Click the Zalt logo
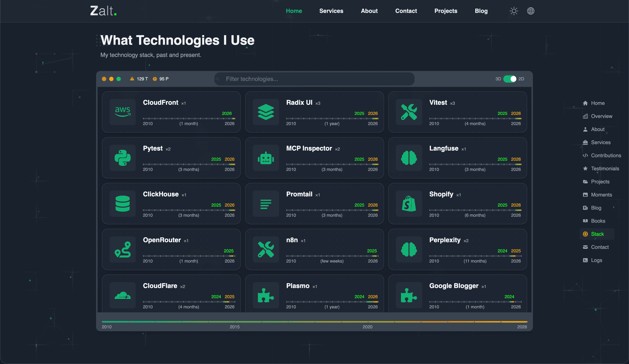Screen dimensions: 629x364 tap(103, 11)
